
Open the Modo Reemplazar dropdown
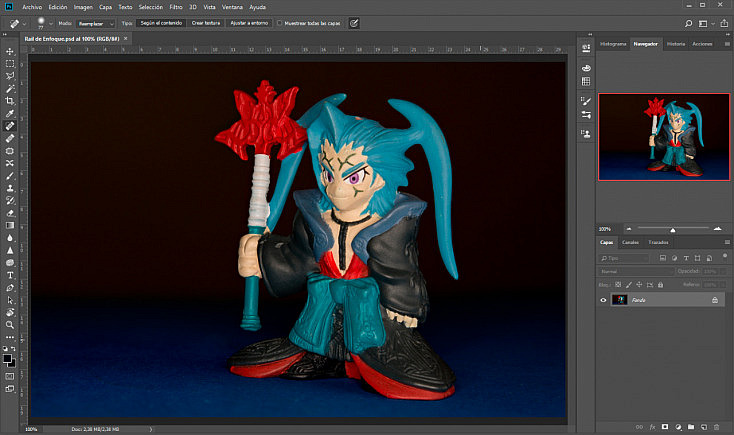click(95, 23)
